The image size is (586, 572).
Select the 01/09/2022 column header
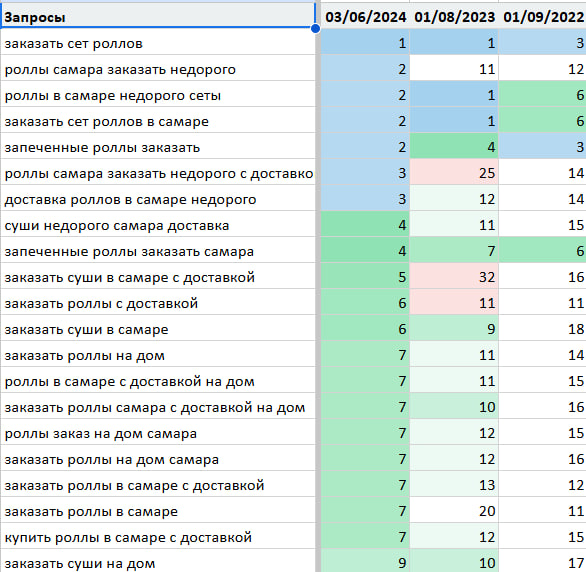pyautogui.click(x=543, y=17)
